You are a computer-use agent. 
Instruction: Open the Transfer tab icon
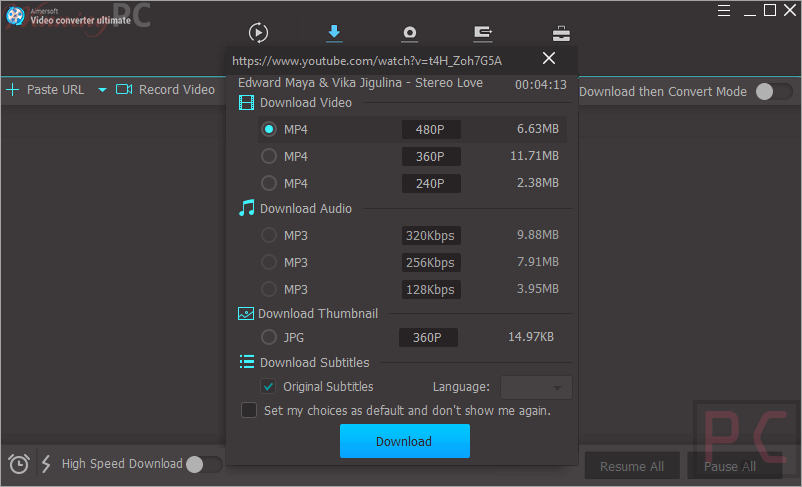tap(483, 33)
